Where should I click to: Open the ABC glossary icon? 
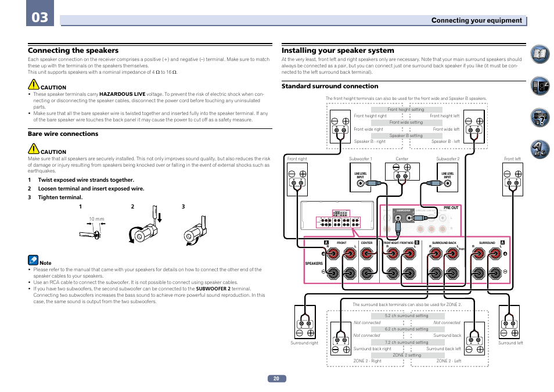[539, 149]
